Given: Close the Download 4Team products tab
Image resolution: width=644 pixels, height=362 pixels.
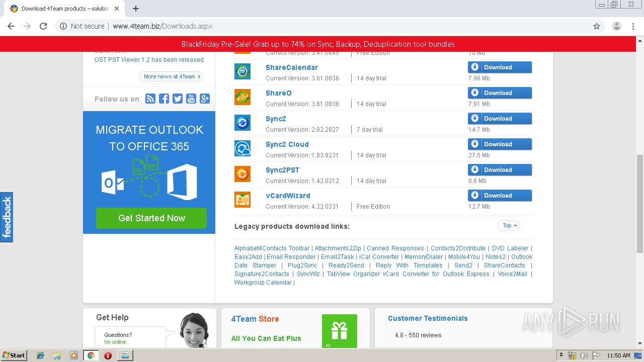Looking at the screenshot, I should 117,9.
